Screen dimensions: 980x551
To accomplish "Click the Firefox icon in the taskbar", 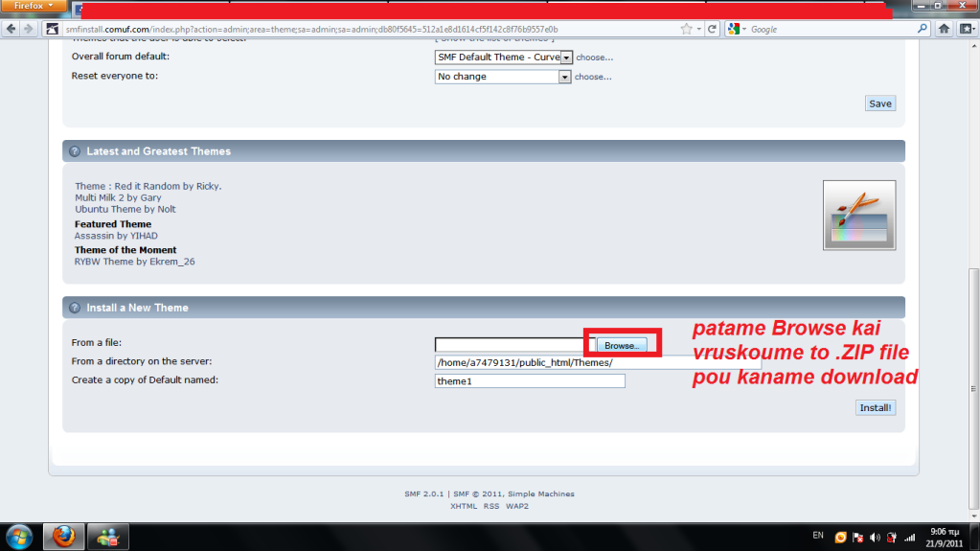I will (x=64, y=536).
